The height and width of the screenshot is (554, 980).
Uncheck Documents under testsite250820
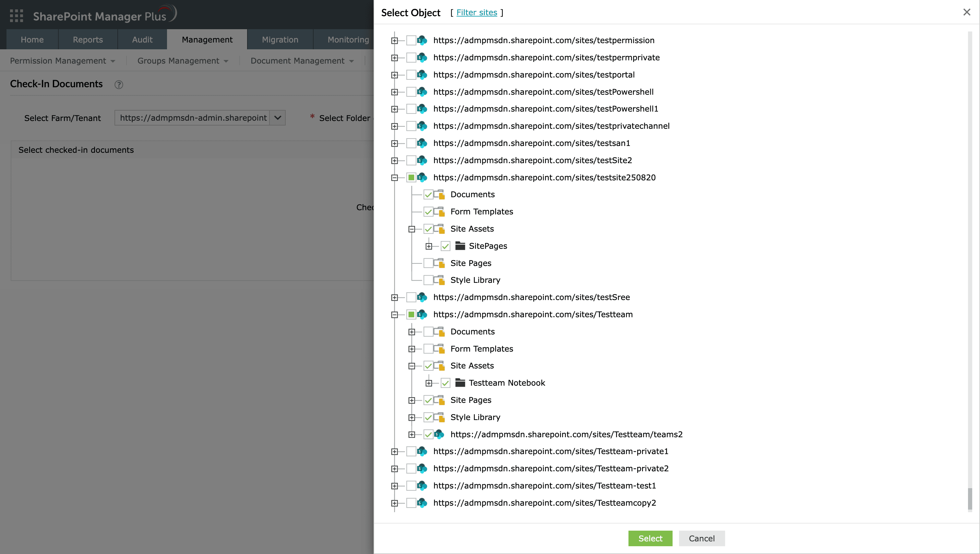(x=428, y=194)
